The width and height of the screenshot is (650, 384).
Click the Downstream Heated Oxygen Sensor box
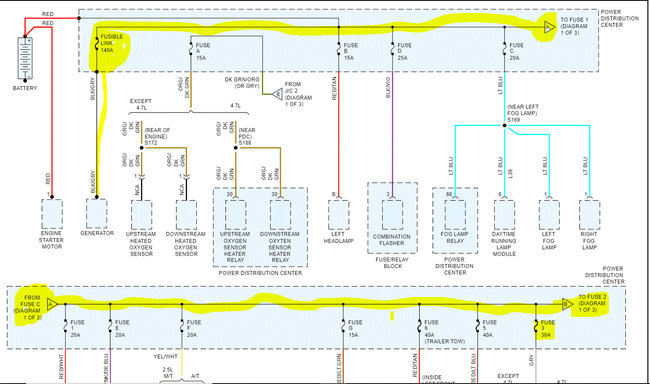[187, 215]
